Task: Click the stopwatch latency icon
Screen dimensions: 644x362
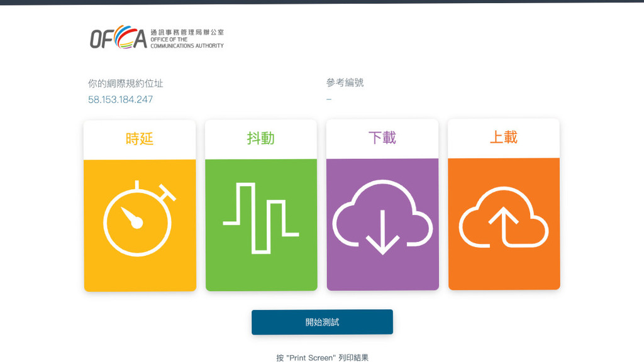Action: [139, 218]
